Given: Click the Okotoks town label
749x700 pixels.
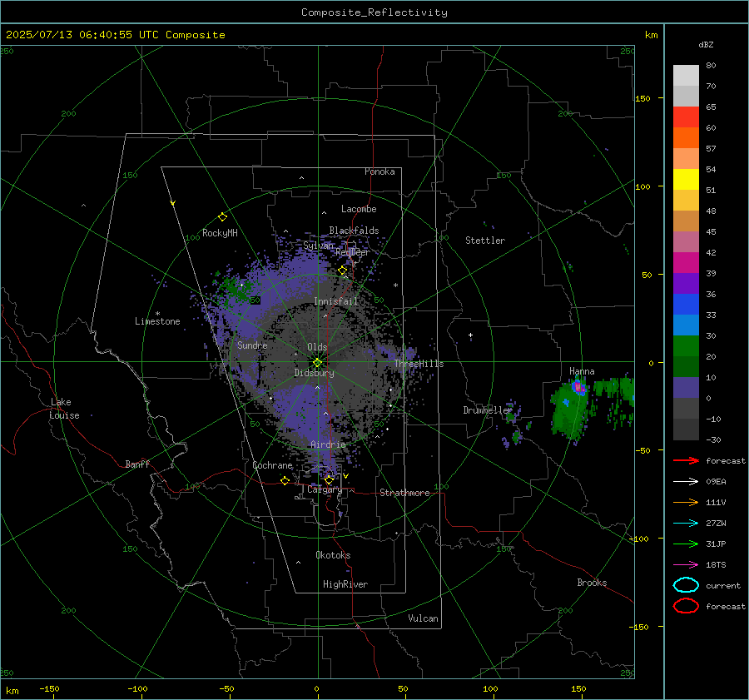Looking at the screenshot, I should coord(333,555).
